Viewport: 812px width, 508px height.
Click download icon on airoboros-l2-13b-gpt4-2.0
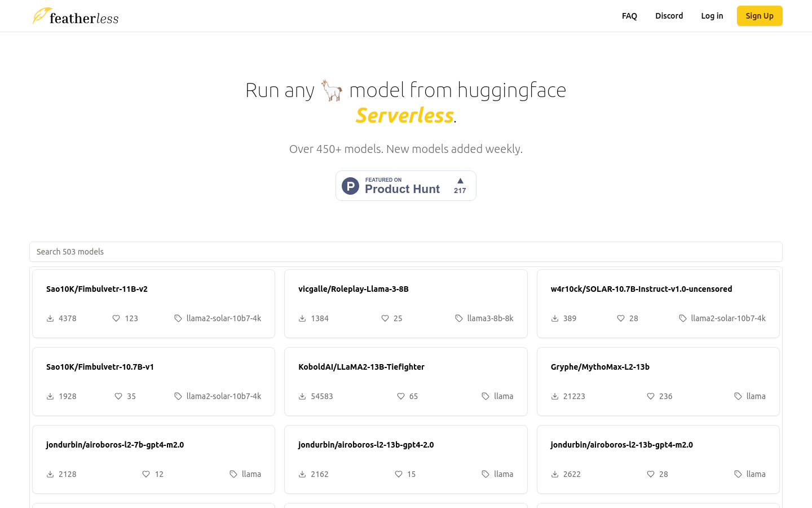(302, 474)
